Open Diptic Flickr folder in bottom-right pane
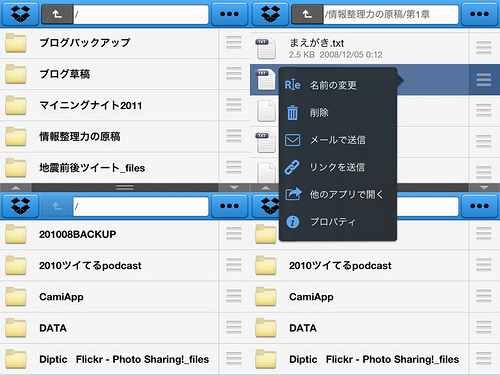The height and width of the screenshot is (375, 500). point(359,359)
